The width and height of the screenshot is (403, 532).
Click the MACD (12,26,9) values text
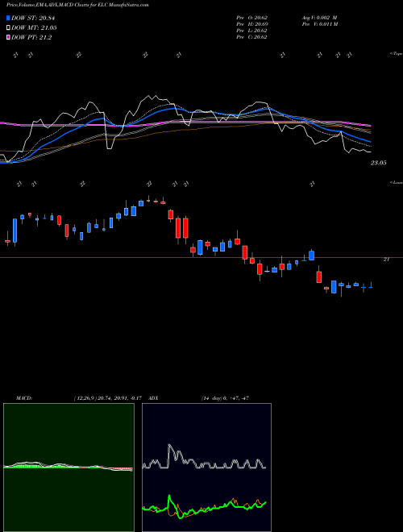tap(107, 398)
